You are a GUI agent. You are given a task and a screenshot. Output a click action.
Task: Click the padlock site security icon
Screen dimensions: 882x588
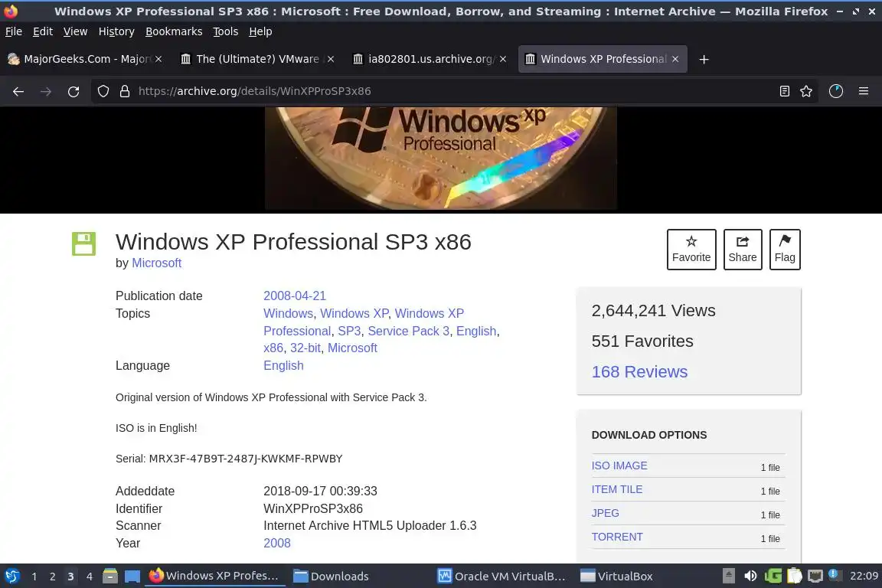(125, 91)
